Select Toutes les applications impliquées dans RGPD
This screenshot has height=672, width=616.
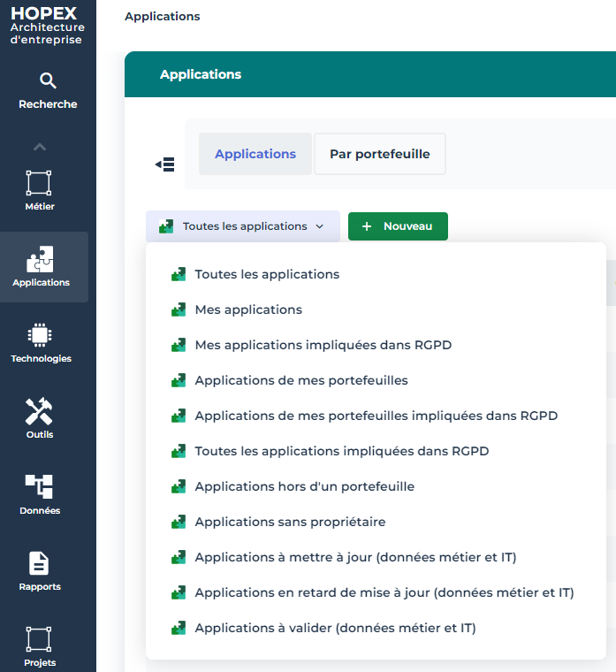[341, 451]
